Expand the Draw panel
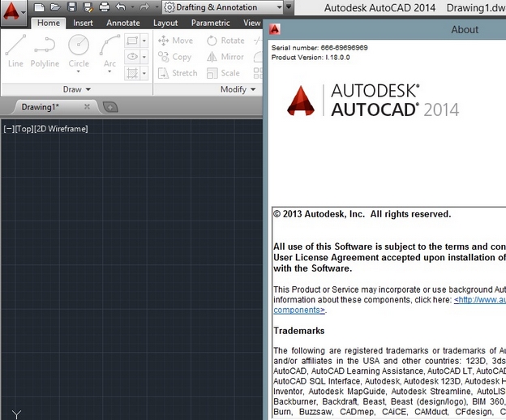 [76, 89]
